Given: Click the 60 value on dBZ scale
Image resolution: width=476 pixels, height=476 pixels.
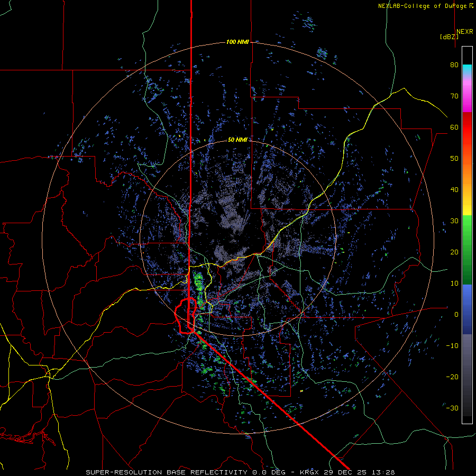Looking at the screenshot, I should coord(454,127).
